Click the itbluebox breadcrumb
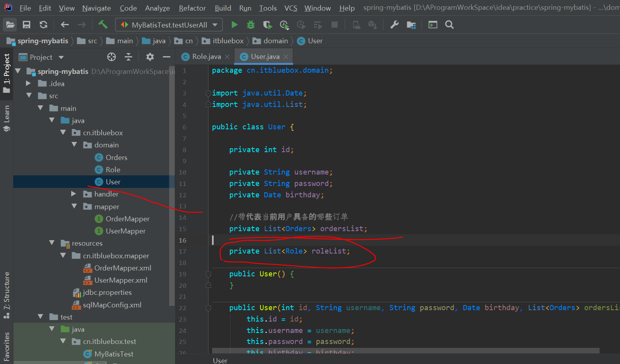Image resolution: width=620 pixels, height=364 pixels. (x=223, y=41)
